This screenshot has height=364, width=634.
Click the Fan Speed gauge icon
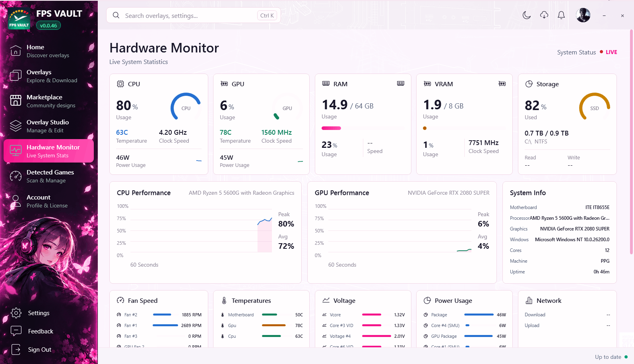120,300
